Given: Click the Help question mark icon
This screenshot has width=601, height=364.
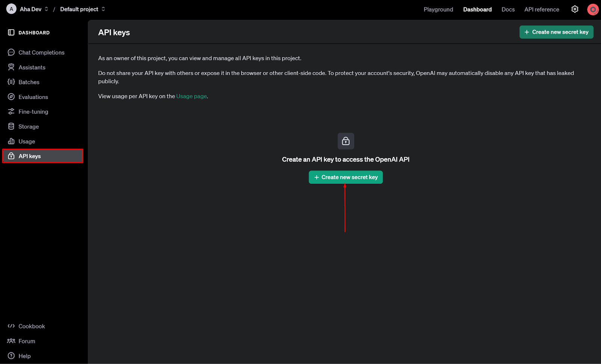Looking at the screenshot, I should point(11,356).
